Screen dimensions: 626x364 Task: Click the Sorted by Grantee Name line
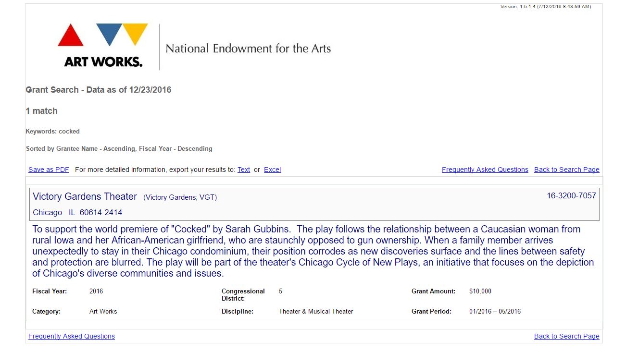[x=119, y=148]
